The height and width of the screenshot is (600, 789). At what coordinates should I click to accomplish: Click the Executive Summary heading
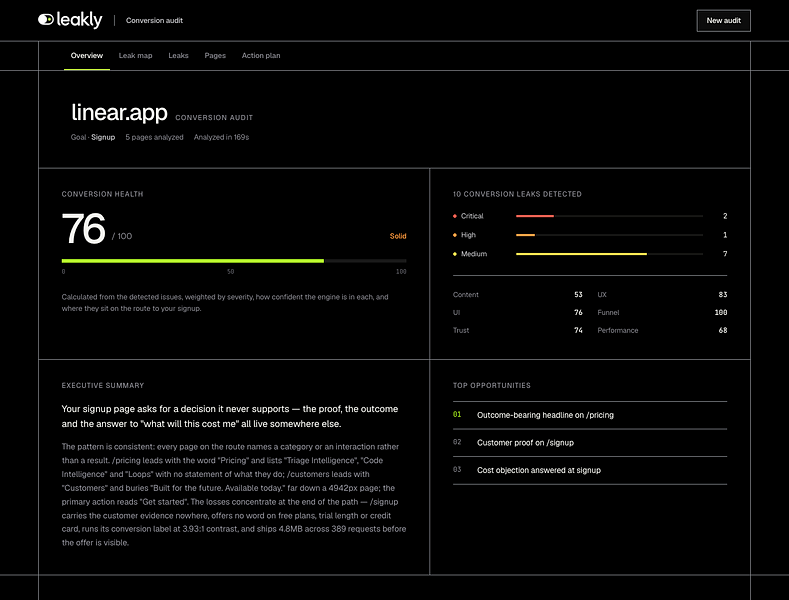pos(103,386)
